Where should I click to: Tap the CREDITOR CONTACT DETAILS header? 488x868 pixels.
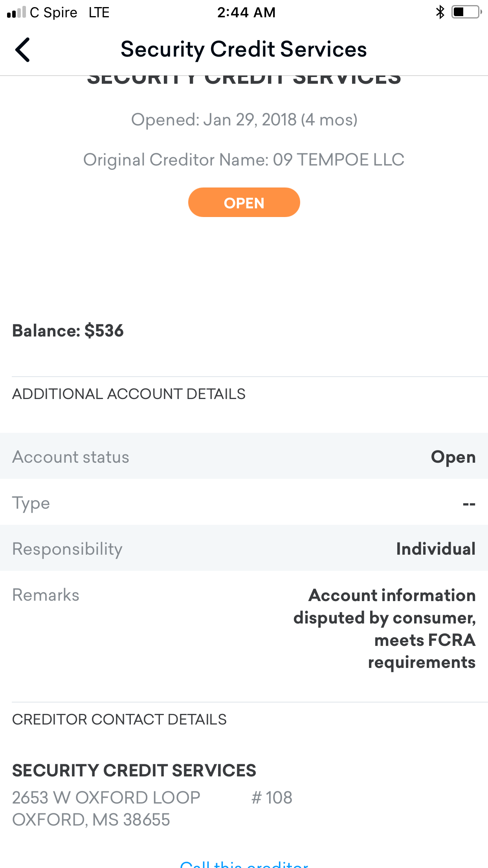click(119, 719)
